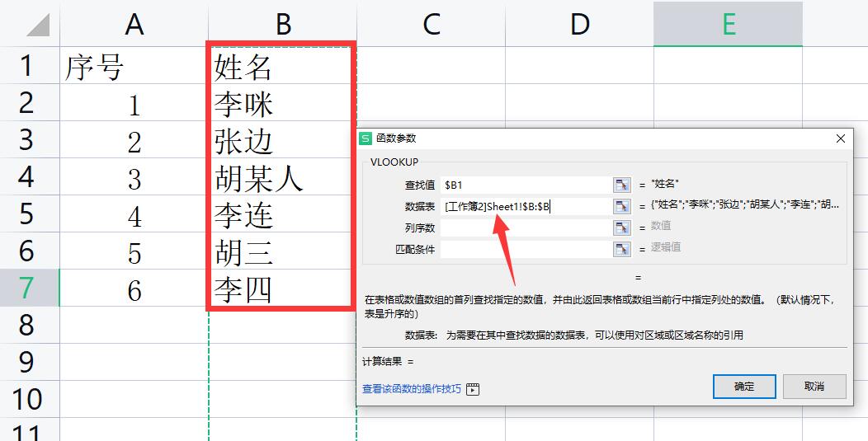Click the video icon beside 操作技巧 link
Screen dimensions: 868x441
tap(473, 389)
